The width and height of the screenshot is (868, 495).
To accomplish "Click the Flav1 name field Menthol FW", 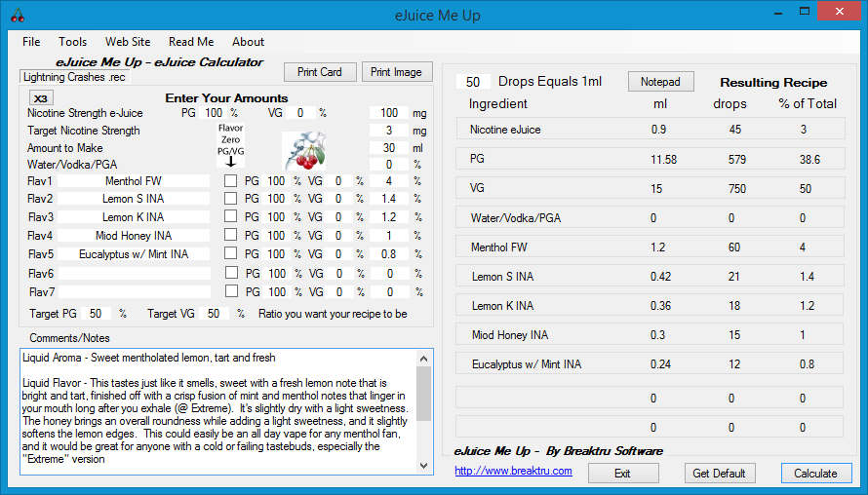I will point(134,181).
